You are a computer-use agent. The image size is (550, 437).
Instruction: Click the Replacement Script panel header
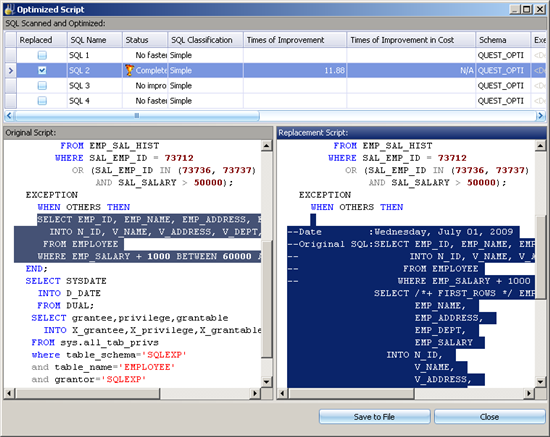[x=411, y=133]
